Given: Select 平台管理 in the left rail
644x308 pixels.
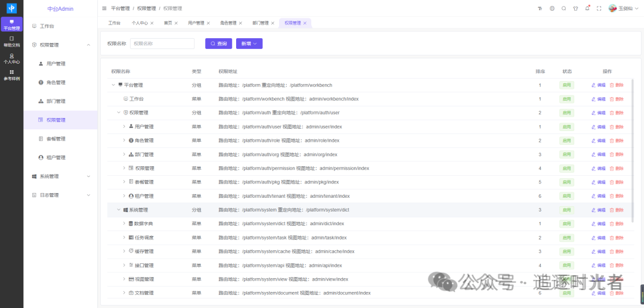Looking at the screenshot, I should coord(11,24).
